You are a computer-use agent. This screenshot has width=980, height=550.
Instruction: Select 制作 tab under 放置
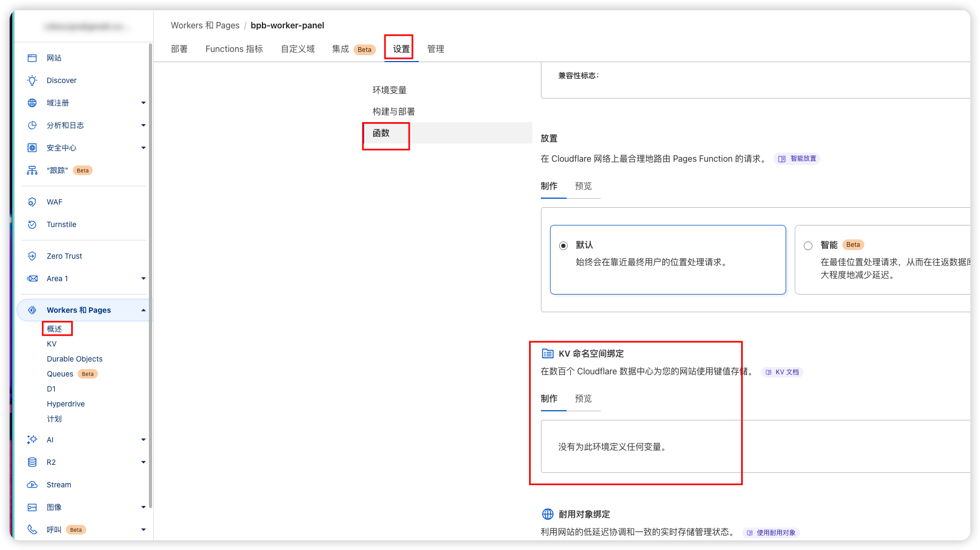click(549, 186)
